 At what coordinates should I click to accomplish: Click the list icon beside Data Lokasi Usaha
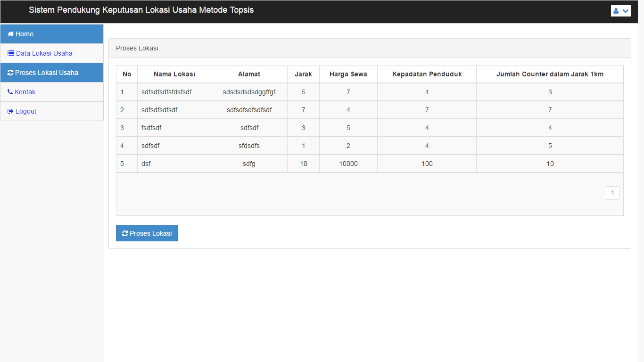(x=11, y=53)
